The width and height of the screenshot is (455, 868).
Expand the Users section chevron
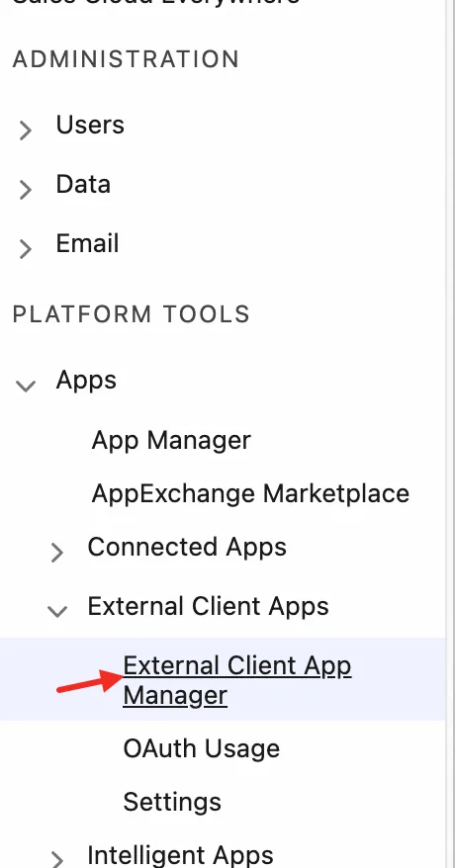coord(25,130)
